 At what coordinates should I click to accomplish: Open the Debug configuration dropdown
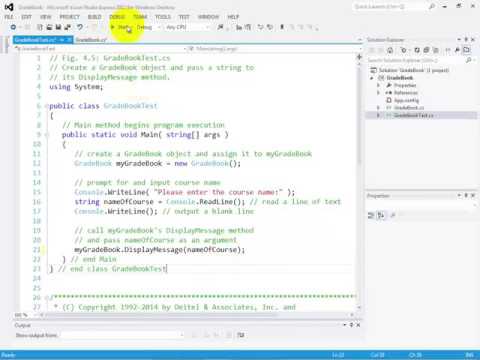click(148, 27)
